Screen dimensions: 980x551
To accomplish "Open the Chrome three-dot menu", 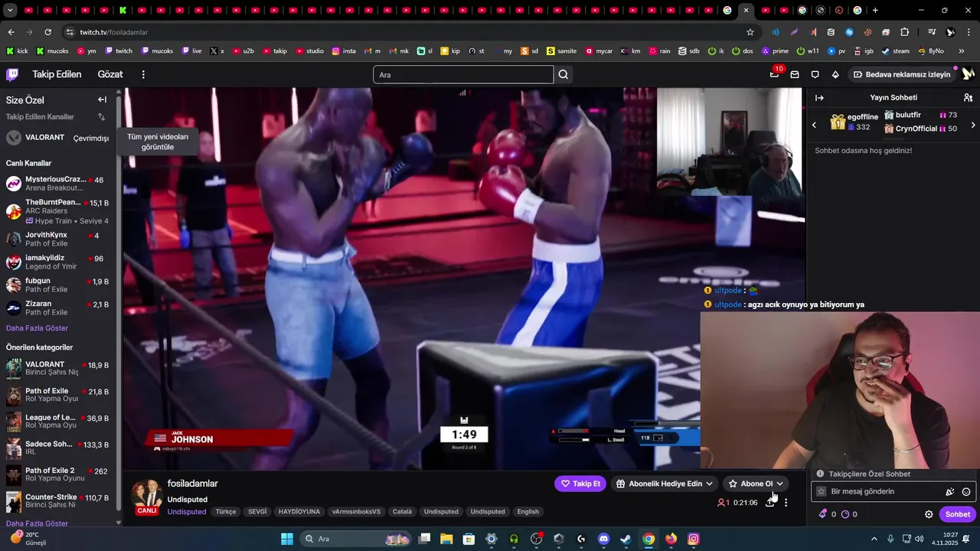I will click(968, 32).
